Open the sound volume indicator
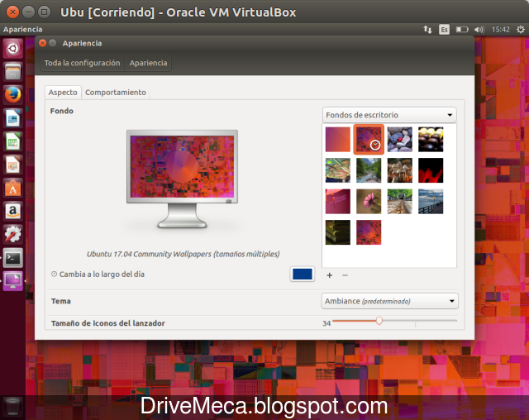The width and height of the screenshot is (529, 420). 479,30
